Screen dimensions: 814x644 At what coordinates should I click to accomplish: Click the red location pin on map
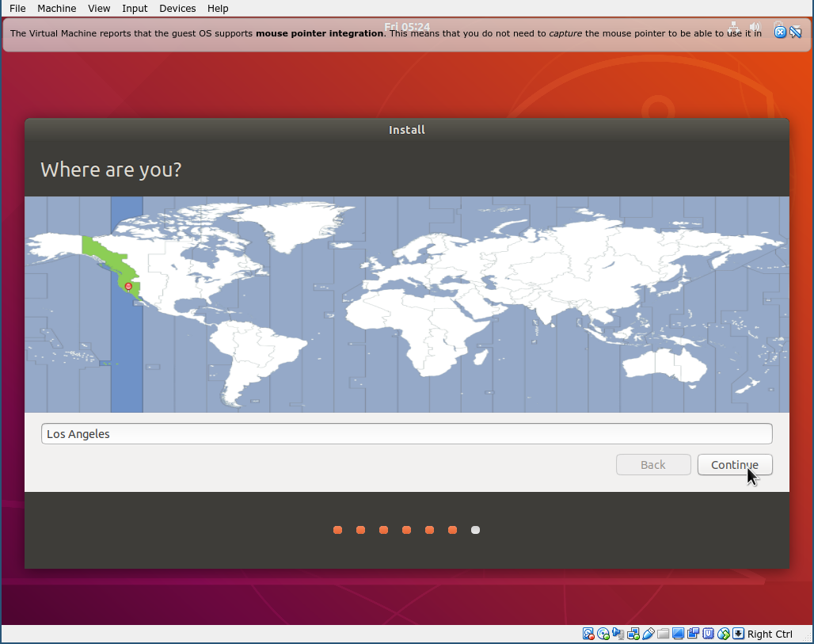tap(129, 286)
